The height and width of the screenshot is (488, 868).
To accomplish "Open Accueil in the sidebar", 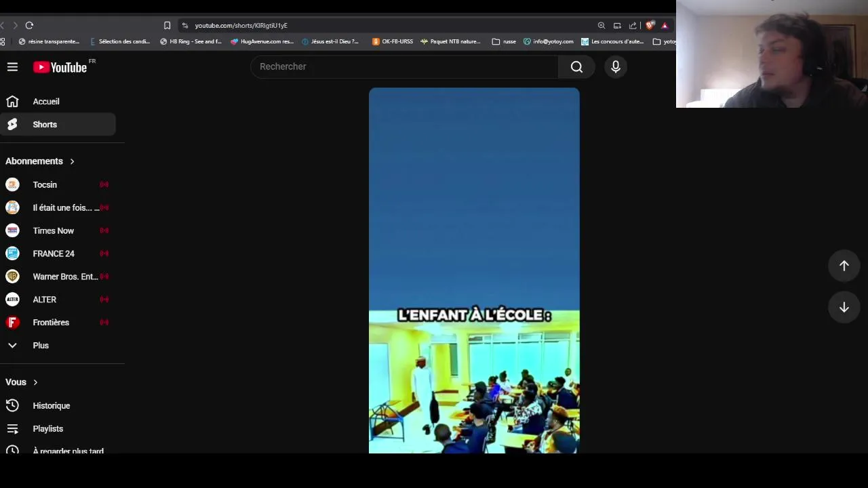I will (58, 102).
